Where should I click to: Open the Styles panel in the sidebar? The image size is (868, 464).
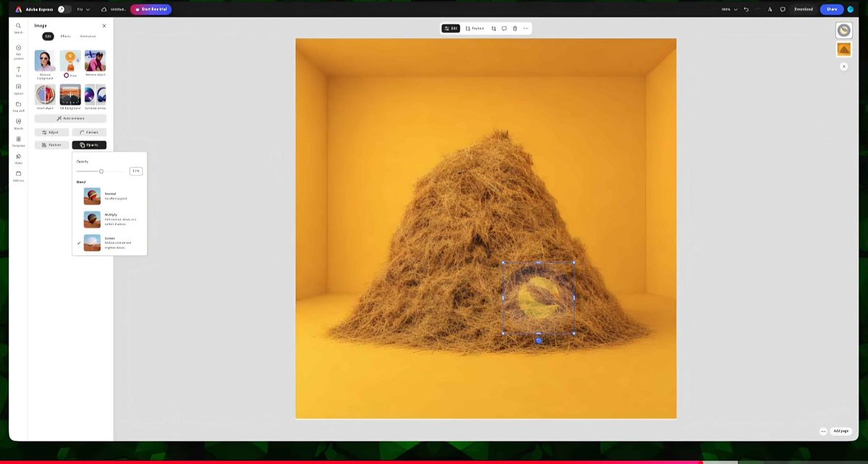[x=18, y=158]
